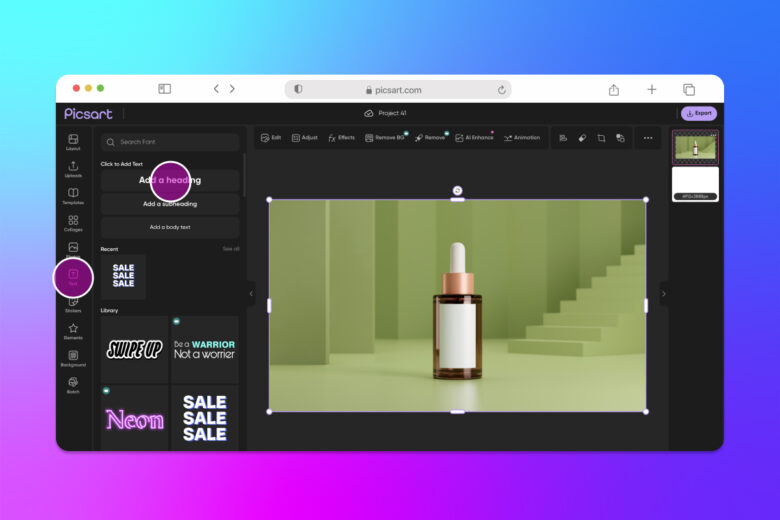Select the recent SALE SALE SALE text style
The image size is (780, 520).
(123, 276)
